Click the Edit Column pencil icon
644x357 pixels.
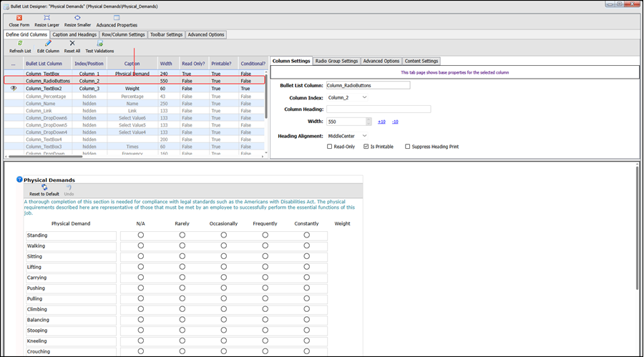pos(48,44)
